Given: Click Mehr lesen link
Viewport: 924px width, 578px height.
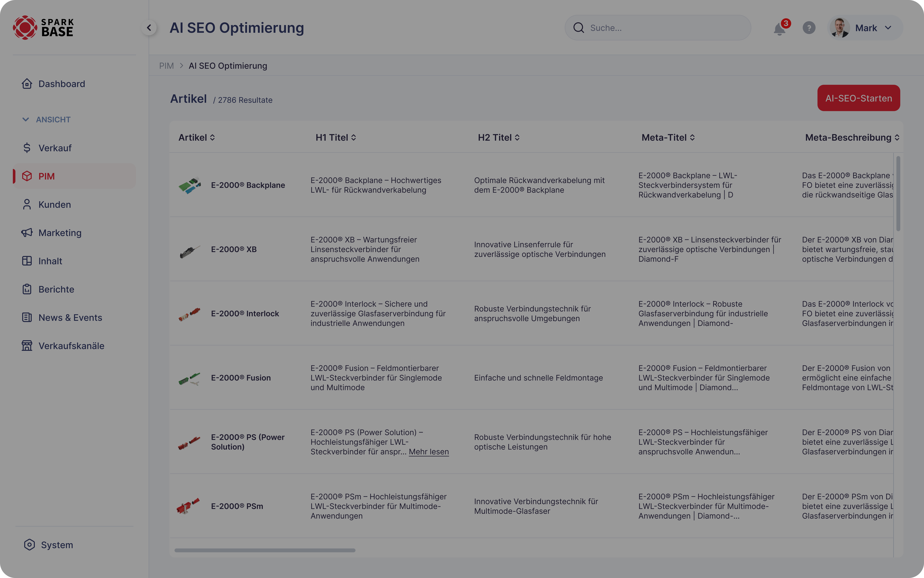Looking at the screenshot, I should pyautogui.click(x=429, y=452).
